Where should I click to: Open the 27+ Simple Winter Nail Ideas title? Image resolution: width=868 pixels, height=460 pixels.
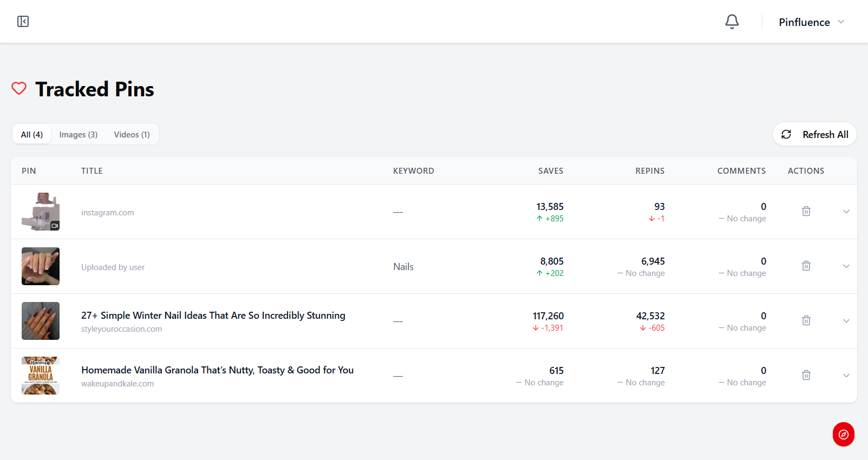coord(213,316)
